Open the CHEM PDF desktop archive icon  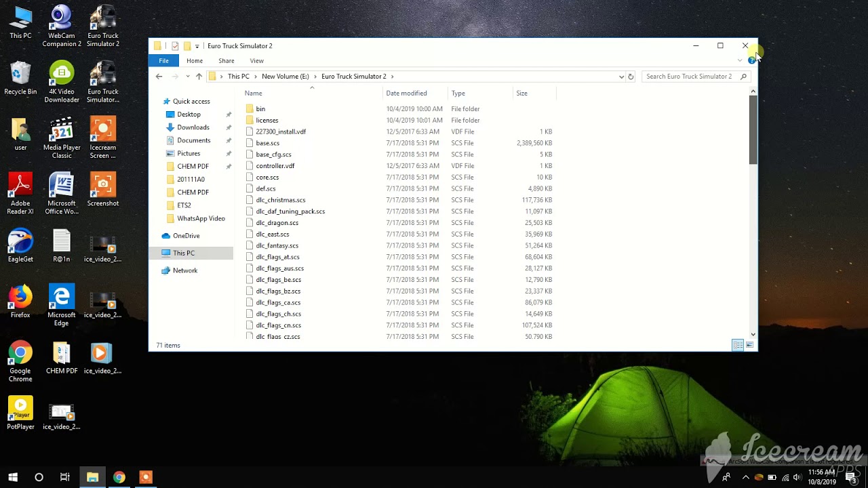[62, 357]
